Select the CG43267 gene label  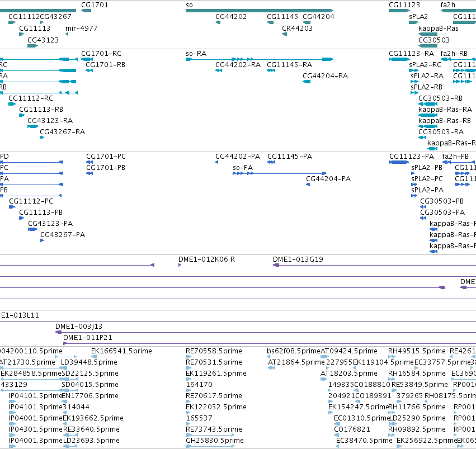55,17
